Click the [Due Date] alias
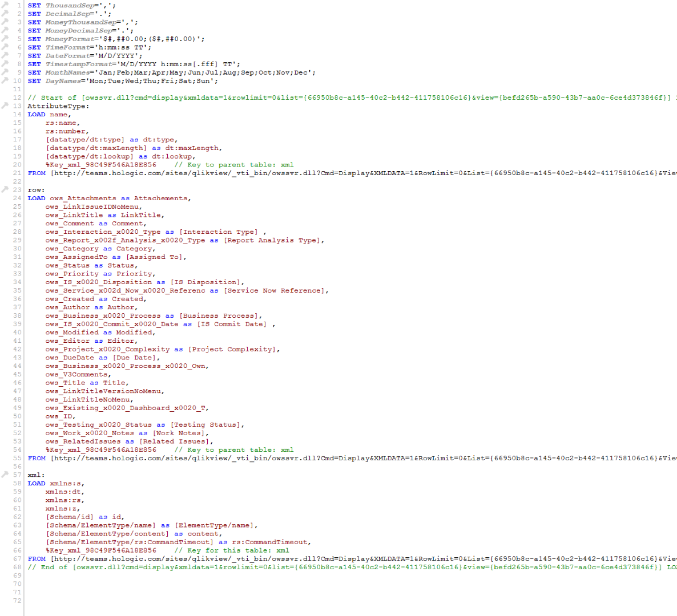The height and width of the screenshot is (616, 677). [x=134, y=358]
